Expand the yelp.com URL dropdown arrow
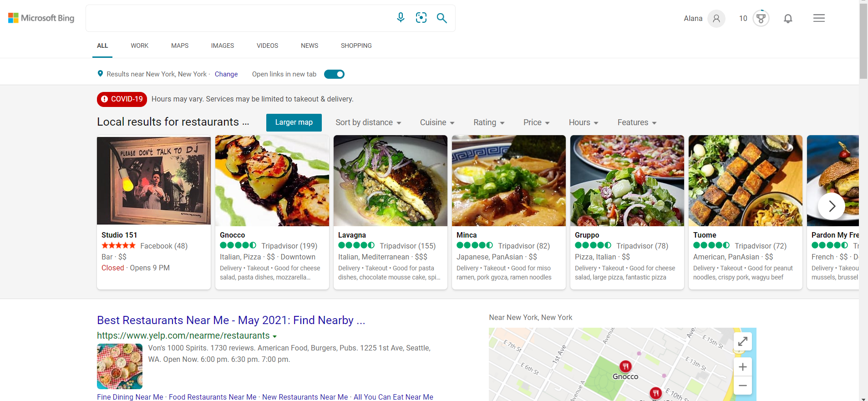The image size is (868, 401). click(x=274, y=336)
